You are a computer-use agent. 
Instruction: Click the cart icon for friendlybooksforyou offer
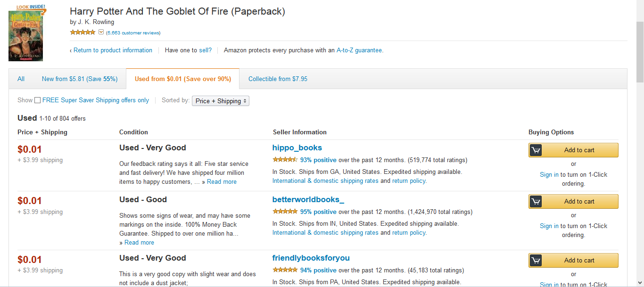pos(536,260)
